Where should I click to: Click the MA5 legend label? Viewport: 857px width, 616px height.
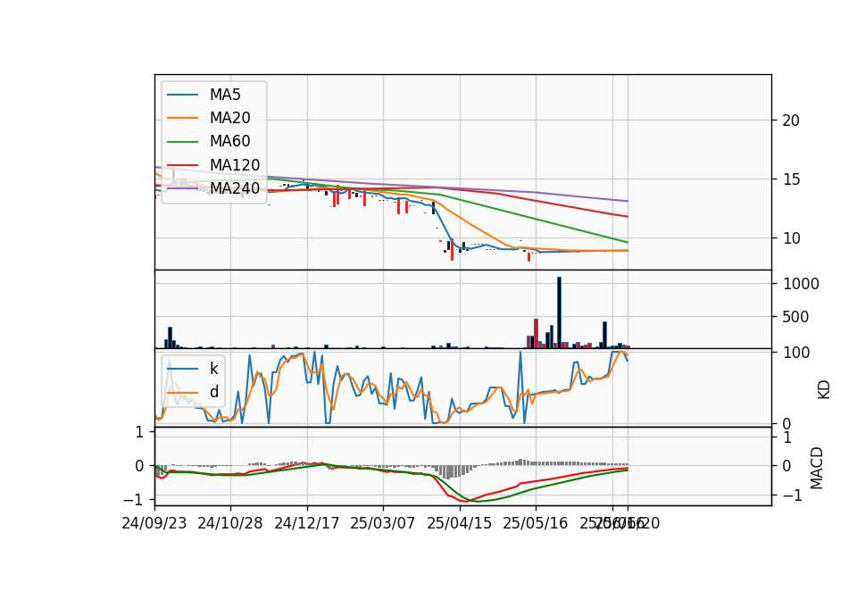[225, 95]
